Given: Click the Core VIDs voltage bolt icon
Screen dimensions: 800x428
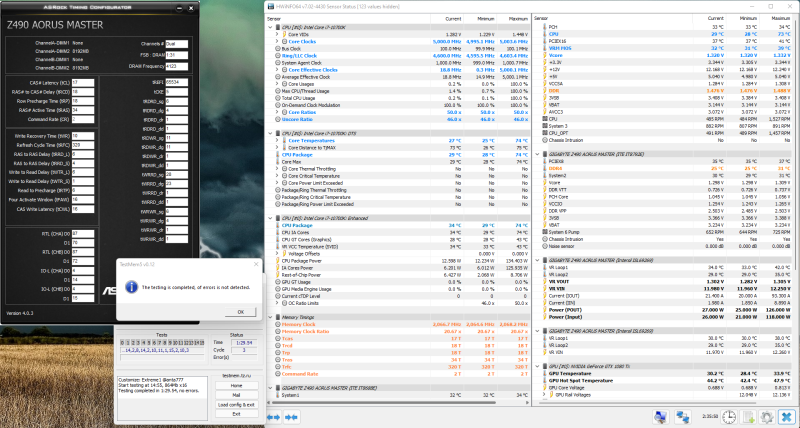Looking at the screenshot, I should [284, 34].
